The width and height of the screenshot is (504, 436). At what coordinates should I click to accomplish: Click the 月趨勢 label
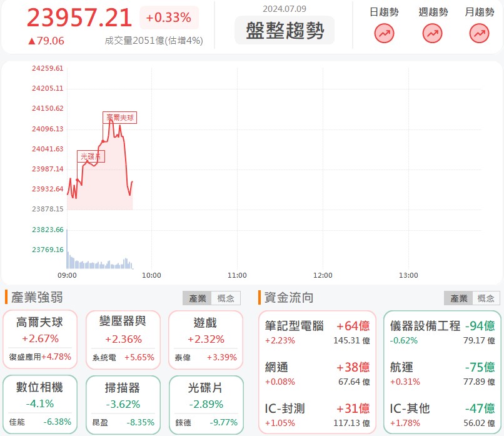(480, 13)
